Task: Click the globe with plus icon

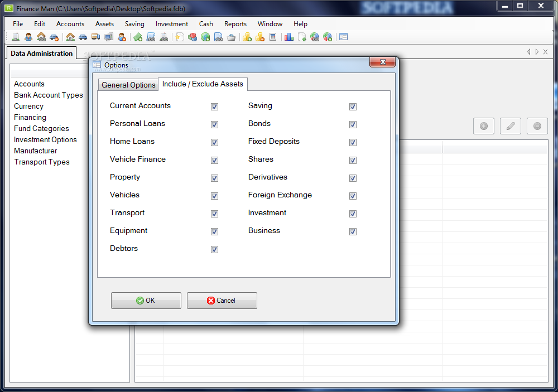Action: click(205, 37)
